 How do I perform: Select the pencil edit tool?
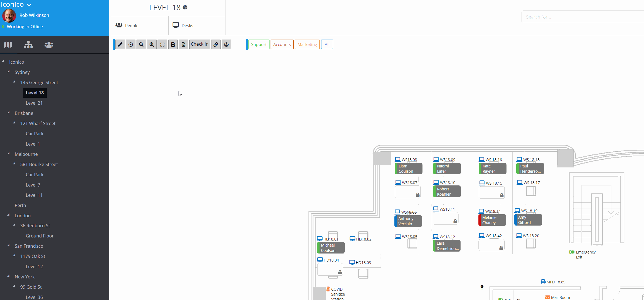click(x=120, y=45)
